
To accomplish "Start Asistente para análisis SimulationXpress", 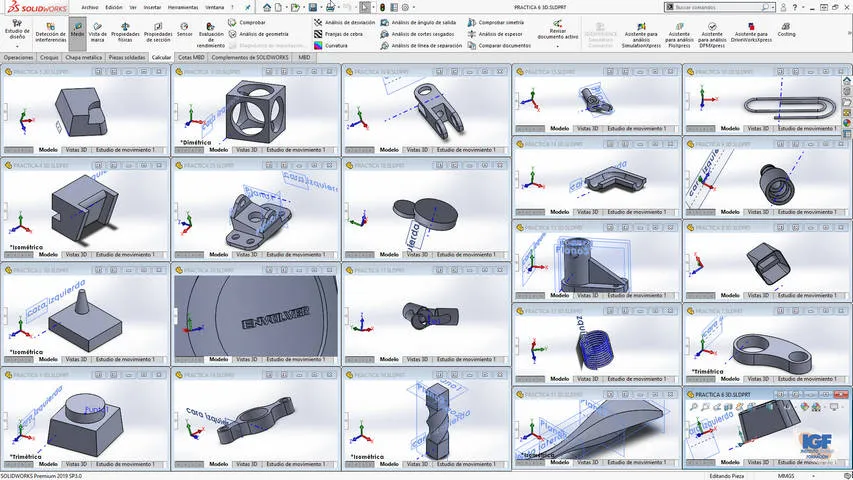I will [641, 35].
